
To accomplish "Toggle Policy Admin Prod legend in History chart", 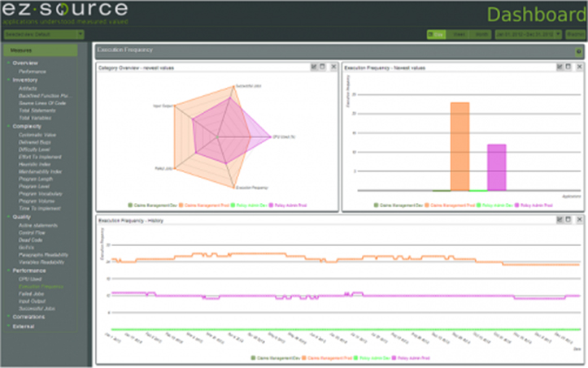I will pyautogui.click(x=411, y=358).
